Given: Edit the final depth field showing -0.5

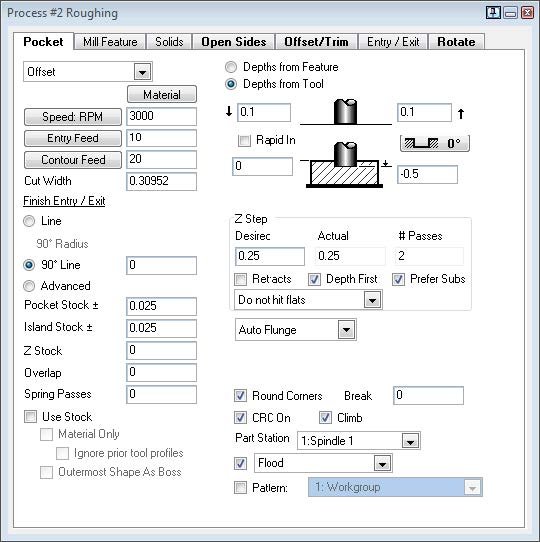Looking at the screenshot, I should 427,174.
